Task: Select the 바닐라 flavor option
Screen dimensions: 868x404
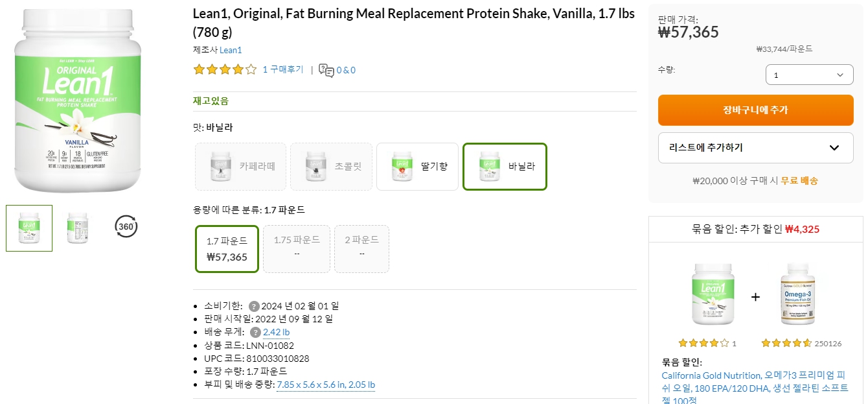Action: coord(504,167)
